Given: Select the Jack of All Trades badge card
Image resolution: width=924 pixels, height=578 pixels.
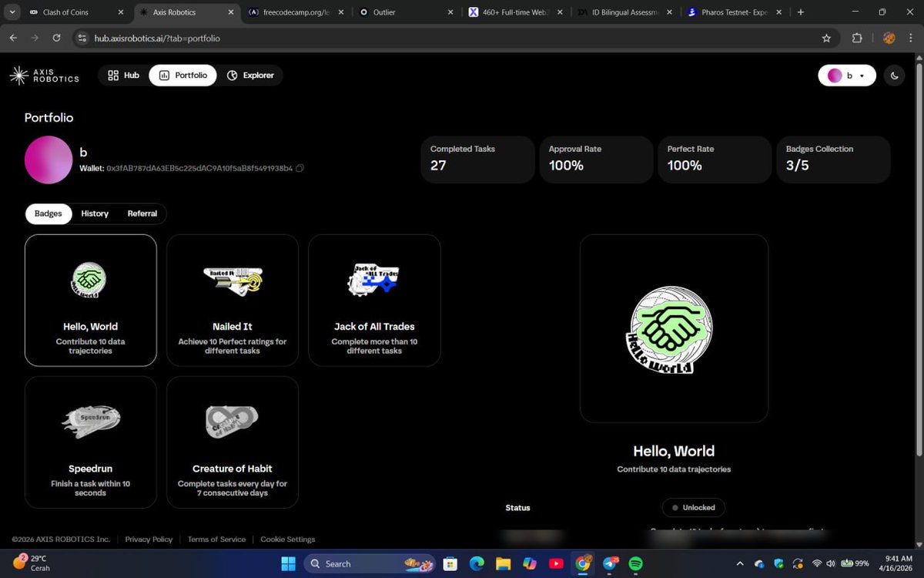Looking at the screenshot, I should point(374,300).
